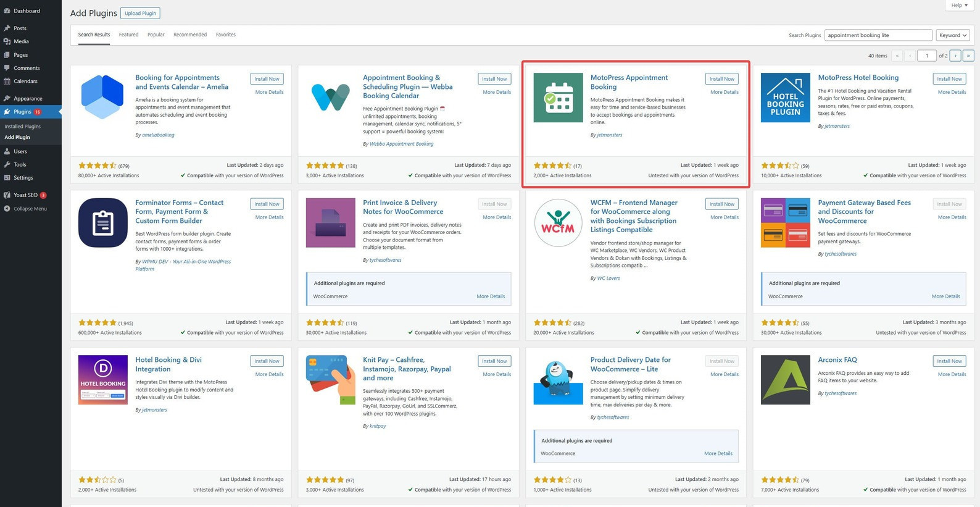Open the jetmonsters author link under MotoPress Appointment Booking
Image resolution: width=980 pixels, height=507 pixels.
point(610,135)
